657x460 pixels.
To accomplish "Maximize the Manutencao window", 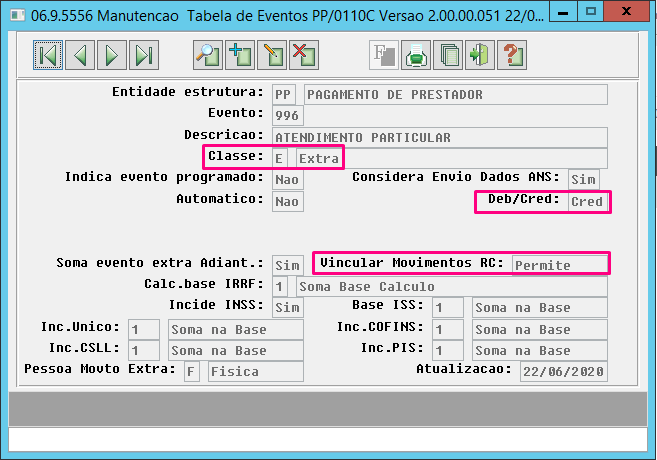I will coord(591,12).
